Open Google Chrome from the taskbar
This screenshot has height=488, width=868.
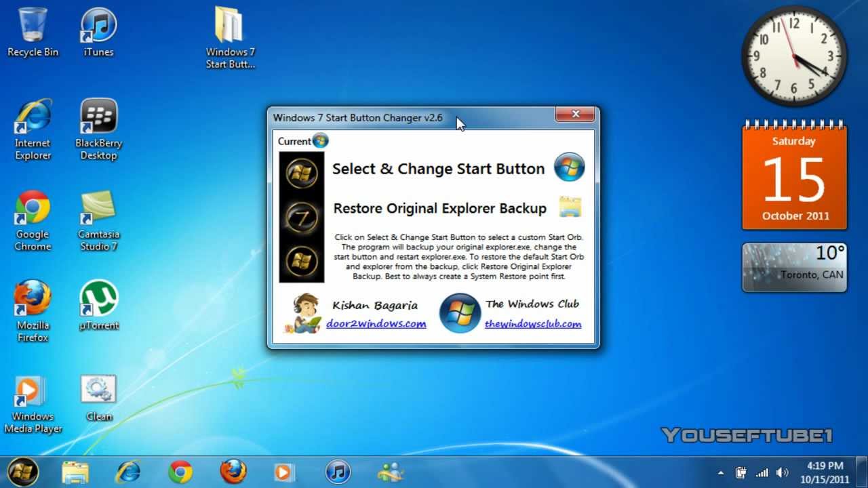[x=180, y=471]
